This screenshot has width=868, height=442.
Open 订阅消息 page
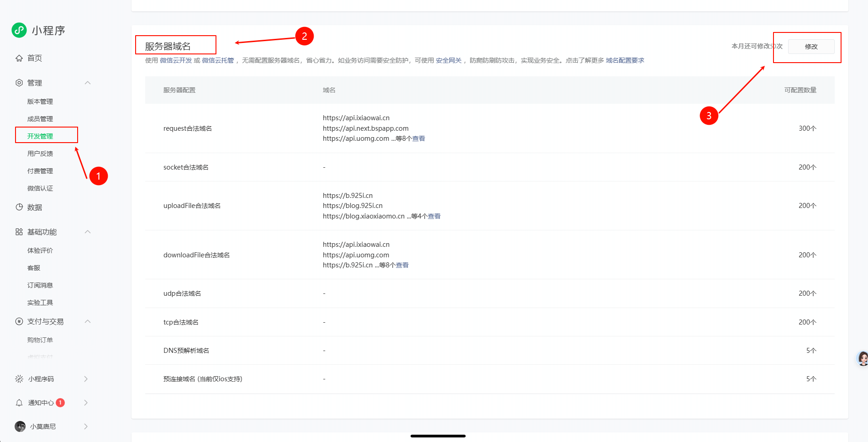40,285
